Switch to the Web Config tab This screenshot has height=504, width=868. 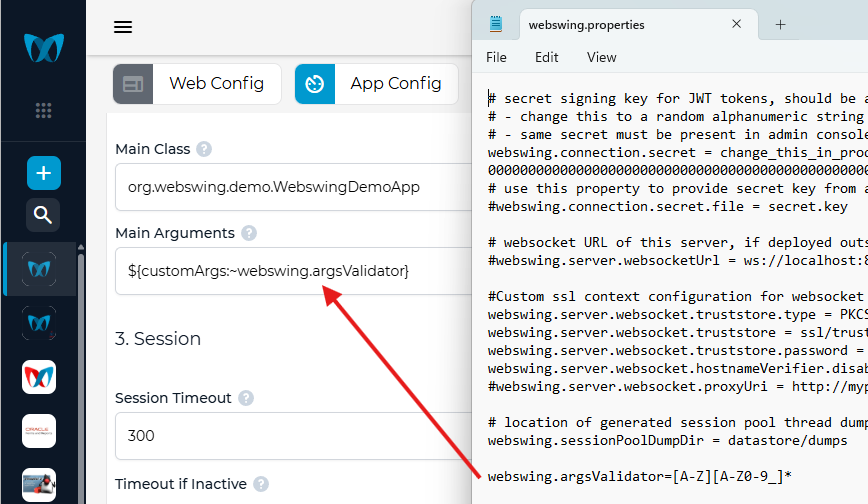click(x=197, y=84)
